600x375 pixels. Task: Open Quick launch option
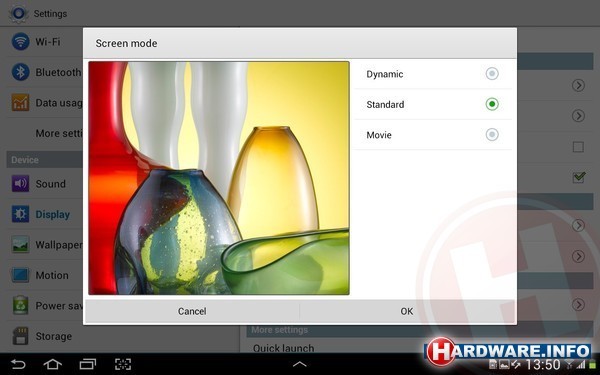click(x=284, y=348)
